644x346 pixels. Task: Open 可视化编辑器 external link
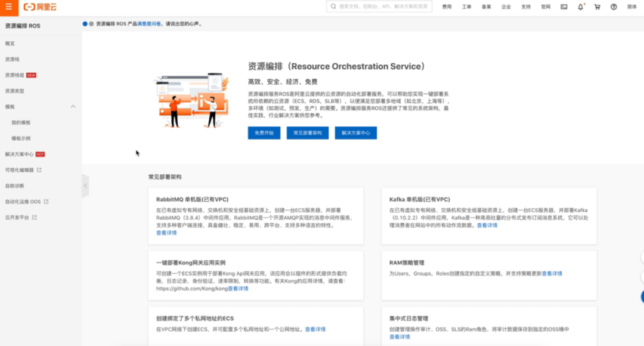pyautogui.click(x=19, y=170)
